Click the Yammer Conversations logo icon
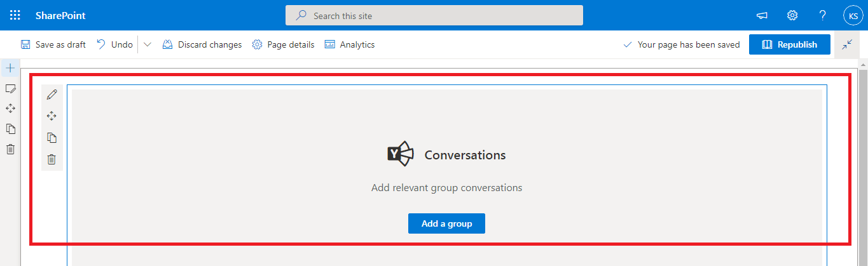Viewport: 868px width, 266px height. tap(401, 154)
